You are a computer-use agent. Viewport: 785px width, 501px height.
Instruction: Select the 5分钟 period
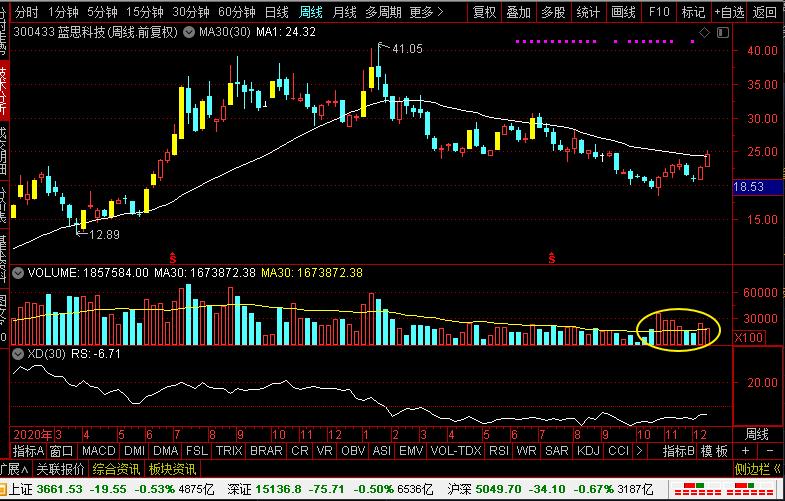[x=102, y=12]
